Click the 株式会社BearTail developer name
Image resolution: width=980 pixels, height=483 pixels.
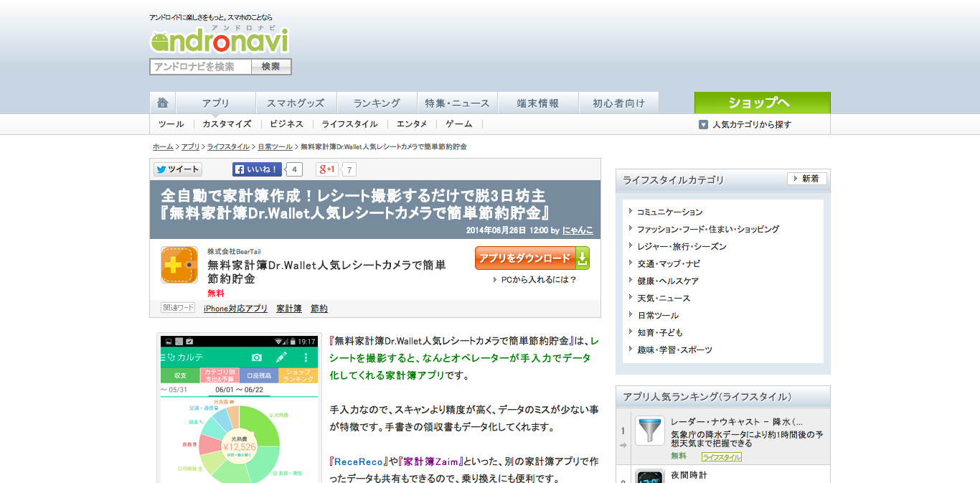234,251
